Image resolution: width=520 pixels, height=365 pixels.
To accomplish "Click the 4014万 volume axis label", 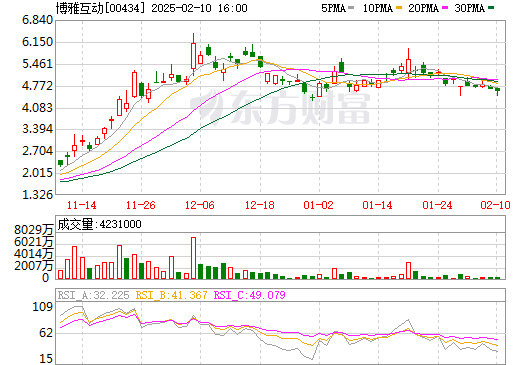I will coord(34,254).
